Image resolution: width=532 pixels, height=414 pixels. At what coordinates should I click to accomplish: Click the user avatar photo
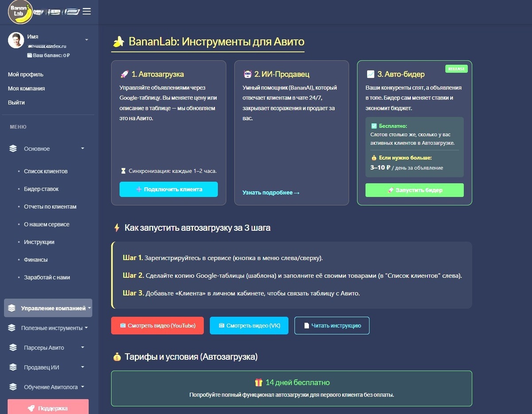coord(16,40)
